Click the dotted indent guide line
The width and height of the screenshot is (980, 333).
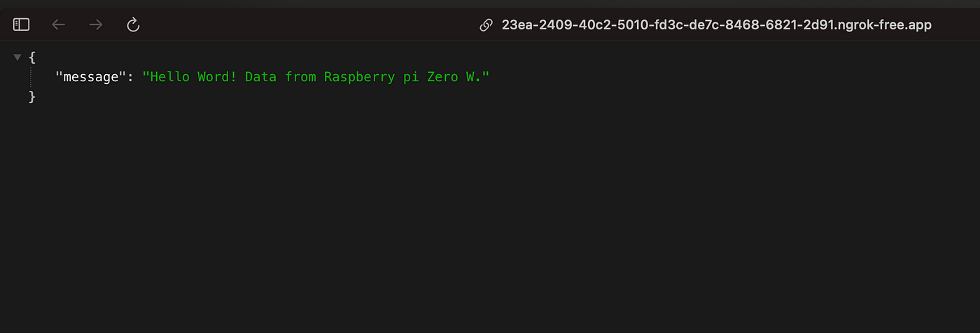point(31,77)
